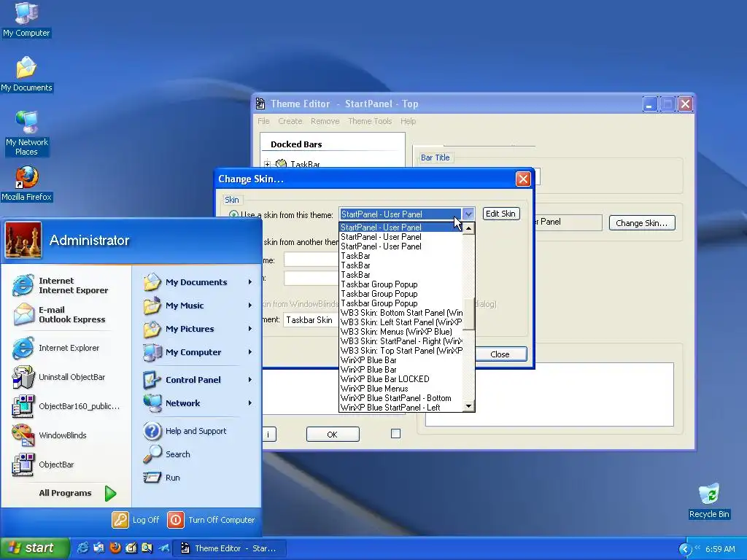Image resolution: width=747 pixels, height=560 pixels.
Task: Click the small 'i' button beside OK
Action: point(268,435)
